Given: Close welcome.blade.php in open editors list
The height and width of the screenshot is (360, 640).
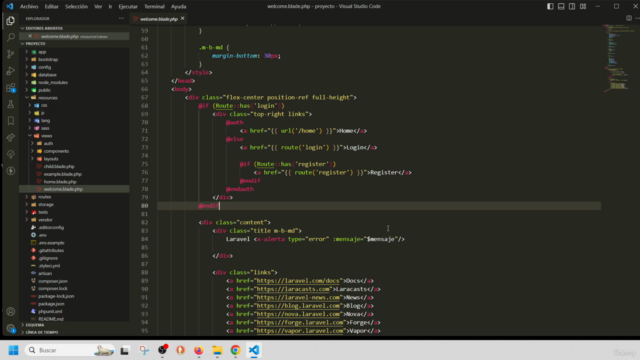Looking at the screenshot, I should tap(30, 36).
